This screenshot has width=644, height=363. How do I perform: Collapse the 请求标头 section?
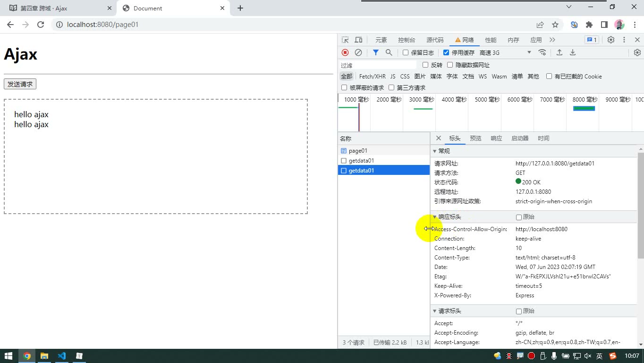tap(435, 311)
